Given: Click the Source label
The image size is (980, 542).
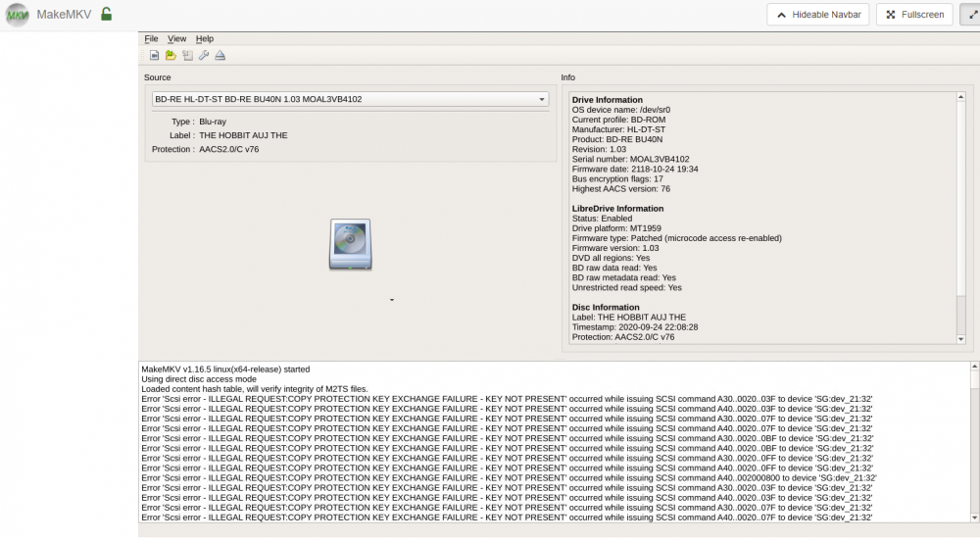Looking at the screenshot, I should tap(158, 77).
